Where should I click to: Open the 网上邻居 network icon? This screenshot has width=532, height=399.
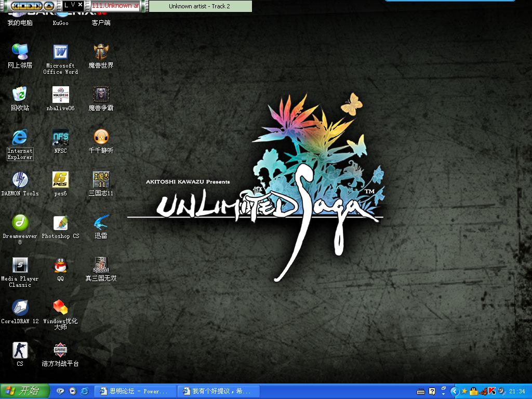20,56
